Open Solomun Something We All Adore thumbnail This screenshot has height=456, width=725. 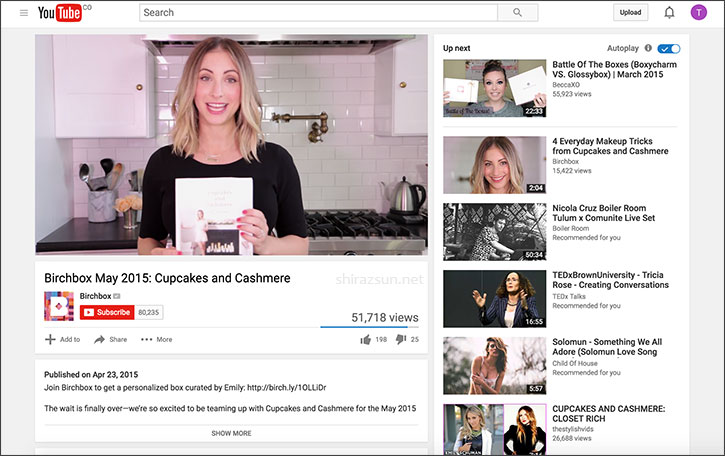494,366
